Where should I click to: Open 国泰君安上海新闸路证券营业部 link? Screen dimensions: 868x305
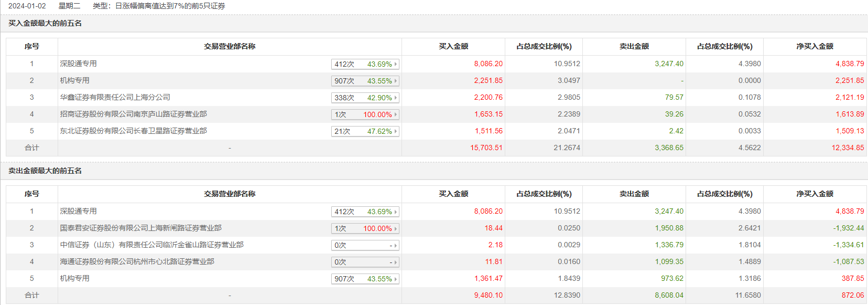(x=140, y=228)
